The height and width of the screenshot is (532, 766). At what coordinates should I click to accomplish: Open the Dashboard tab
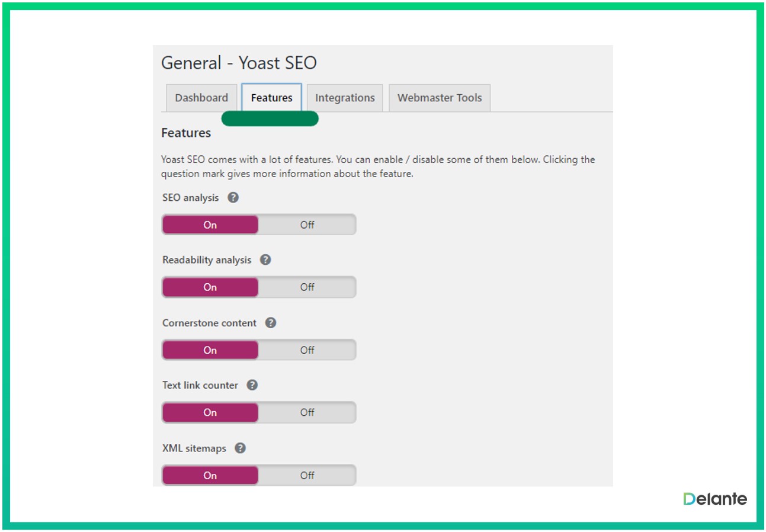[x=201, y=98]
